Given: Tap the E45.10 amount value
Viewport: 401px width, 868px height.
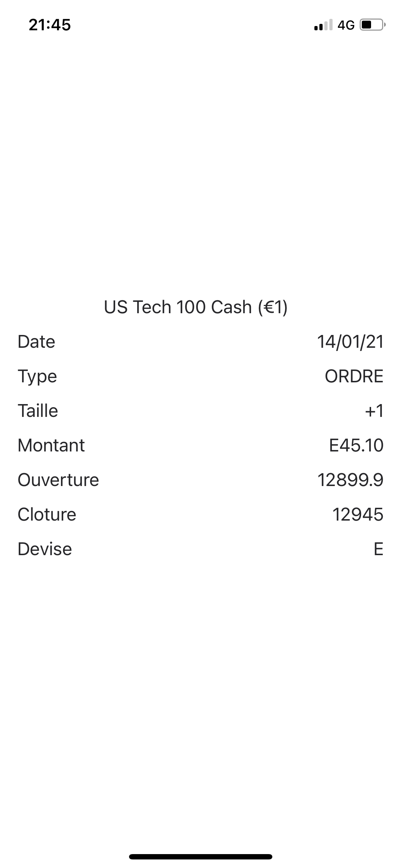Looking at the screenshot, I should coord(356,445).
